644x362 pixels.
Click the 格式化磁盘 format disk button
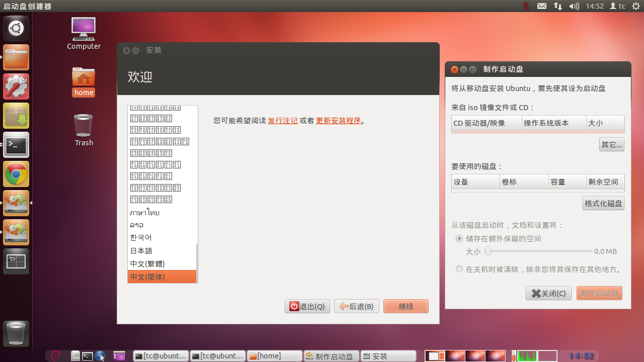point(603,204)
